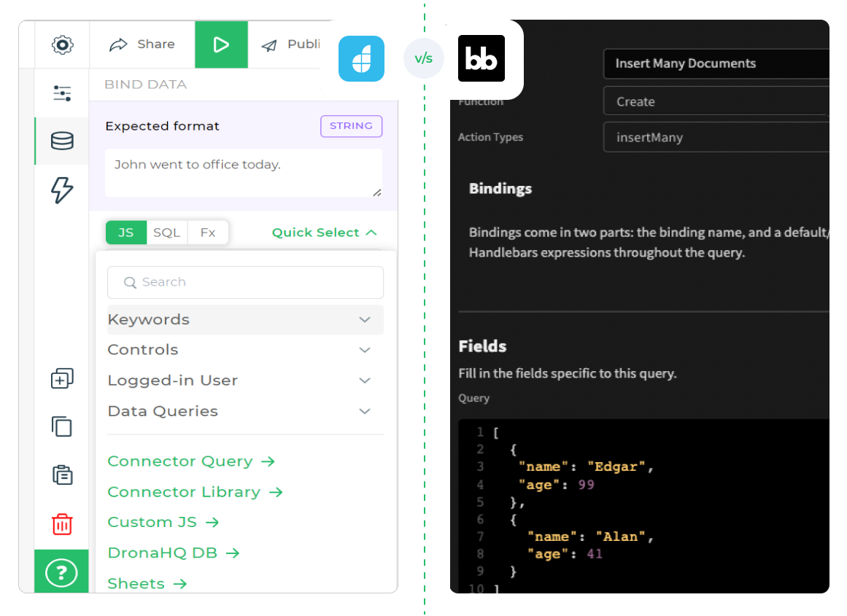Open the controls panel sliders icon
847x616 pixels.
click(61, 93)
